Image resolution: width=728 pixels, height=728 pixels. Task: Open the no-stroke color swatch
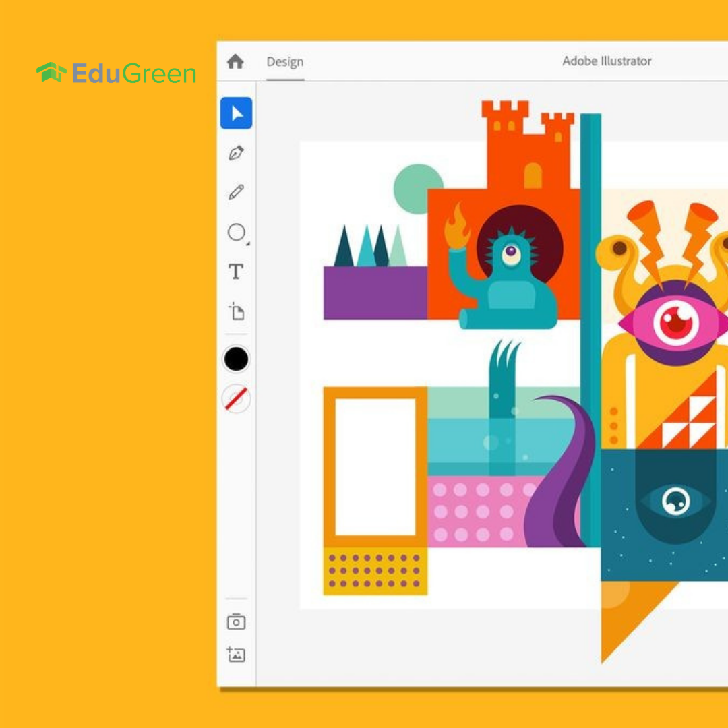click(237, 398)
